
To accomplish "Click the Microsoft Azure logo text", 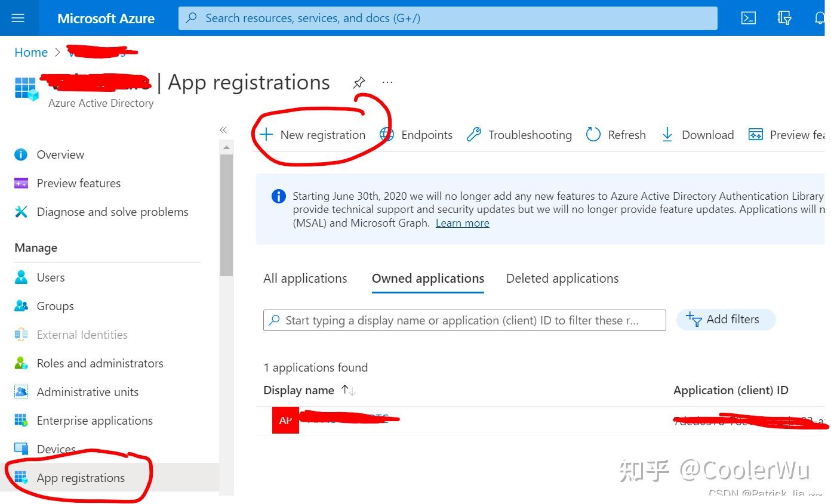I will coord(106,18).
